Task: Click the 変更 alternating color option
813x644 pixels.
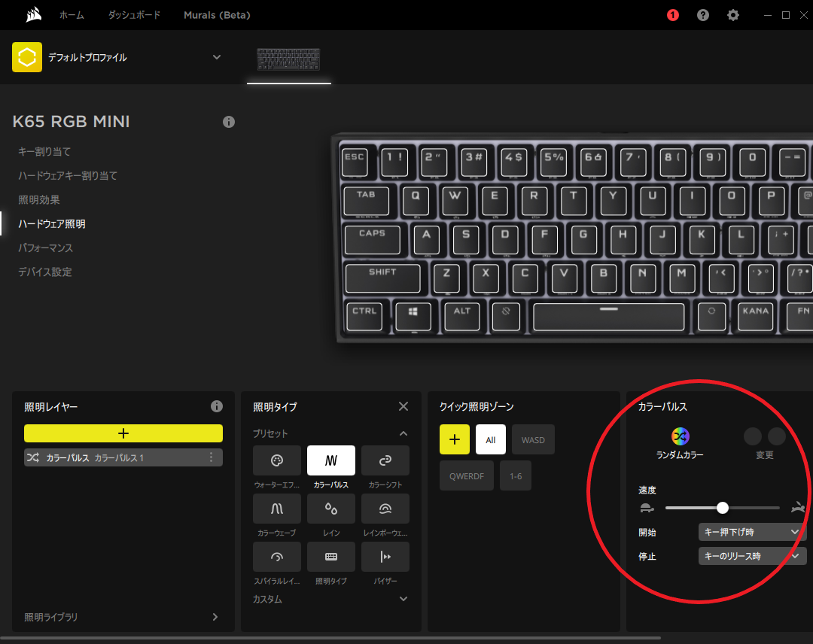Action: point(765,454)
